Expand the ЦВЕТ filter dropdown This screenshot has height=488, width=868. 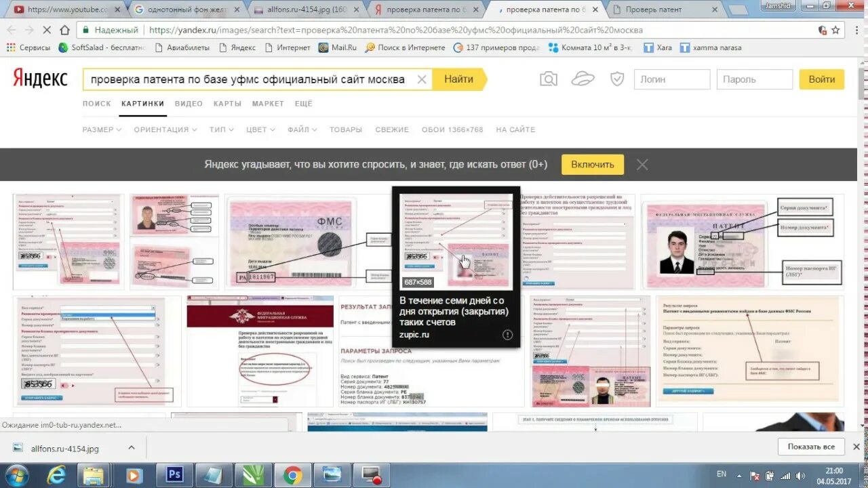pos(260,129)
